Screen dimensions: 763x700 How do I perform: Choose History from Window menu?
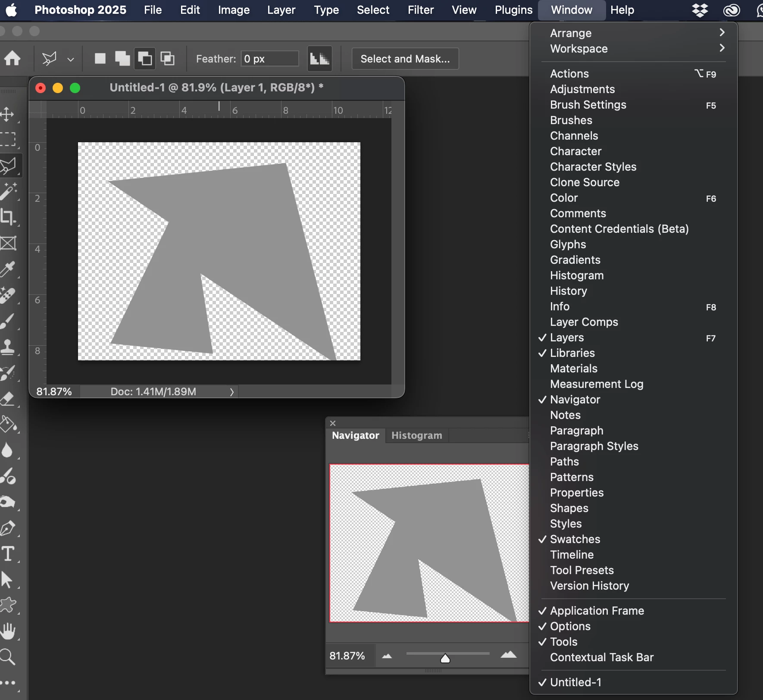tap(634, 291)
